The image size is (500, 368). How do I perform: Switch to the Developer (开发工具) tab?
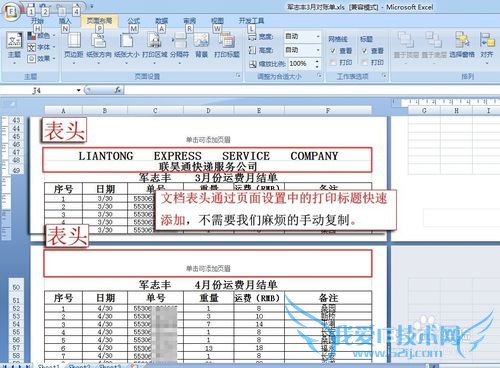coord(251,21)
